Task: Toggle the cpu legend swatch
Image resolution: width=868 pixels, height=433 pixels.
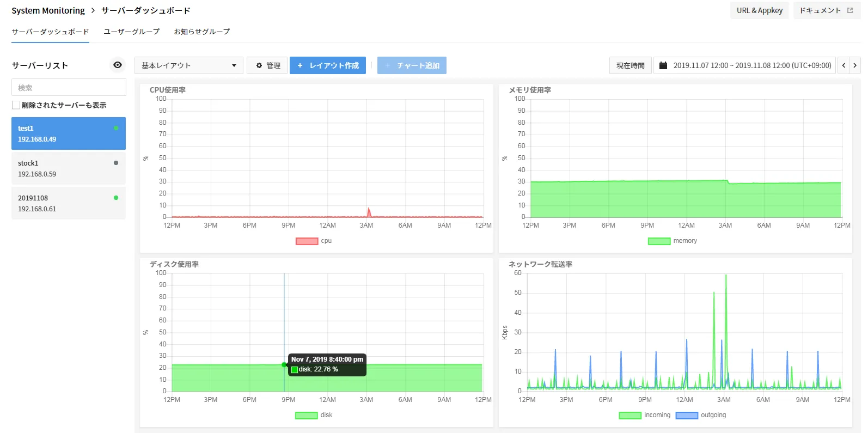Action: click(x=307, y=241)
